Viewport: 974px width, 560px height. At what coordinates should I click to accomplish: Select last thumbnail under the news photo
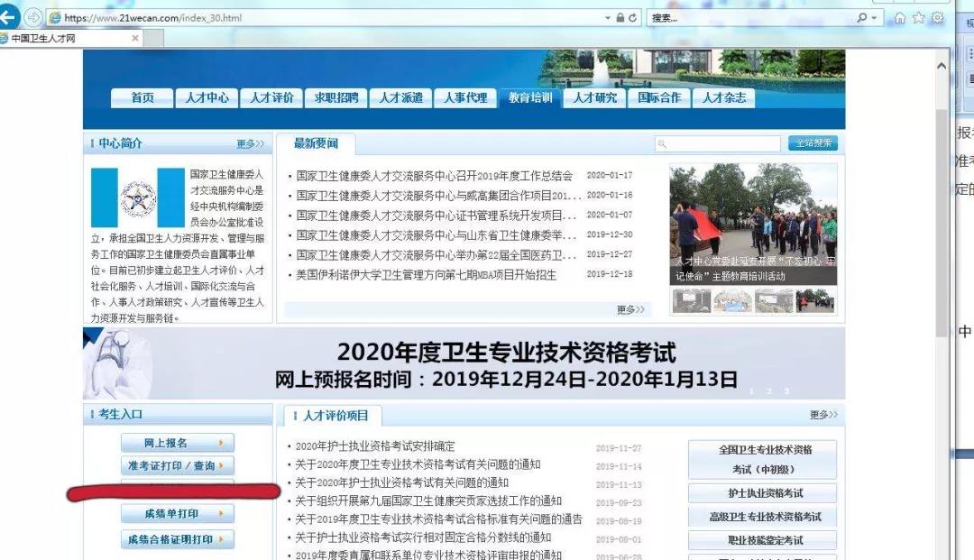815,301
